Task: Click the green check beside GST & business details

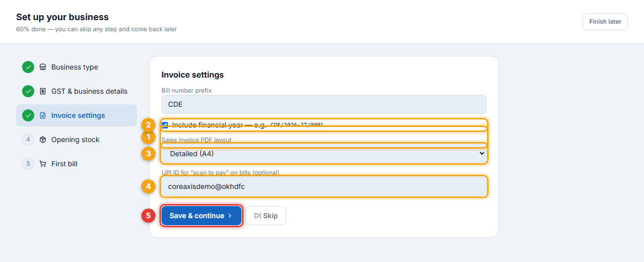Action: 28,91
